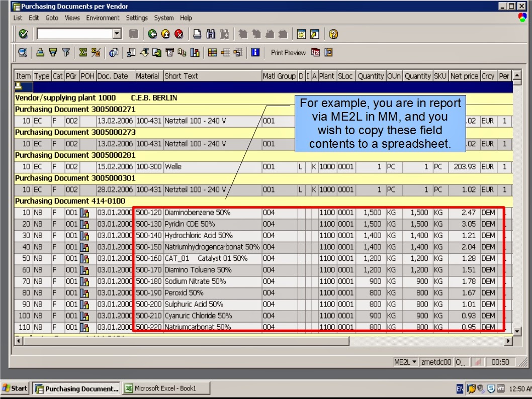The image size is (532, 399).
Task: Launch Print Preview
Action: tap(288, 52)
